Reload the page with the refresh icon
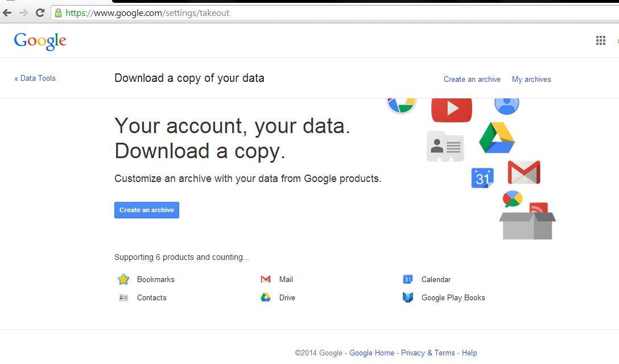Image resolution: width=619 pixels, height=364 pixels. pyautogui.click(x=40, y=13)
